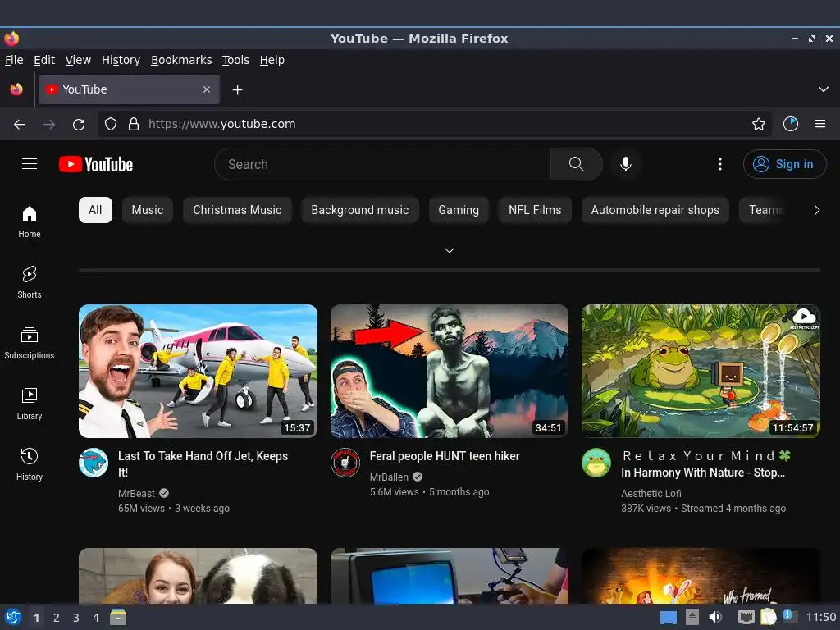Open the Help menu
Image resolution: width=840 pixels, height=630 pixels.
[272, 60]
